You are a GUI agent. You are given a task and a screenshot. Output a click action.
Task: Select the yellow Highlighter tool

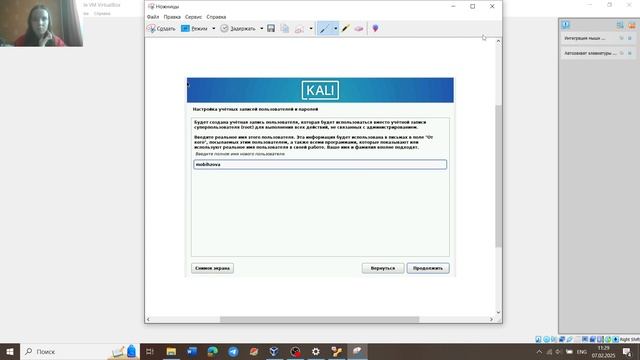(x=346, y=29)
